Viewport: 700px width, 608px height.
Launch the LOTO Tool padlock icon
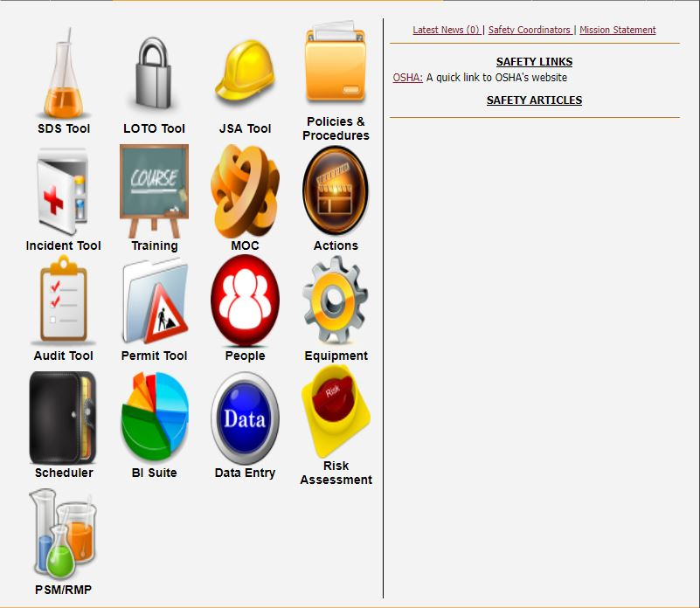tap(154, 73)
